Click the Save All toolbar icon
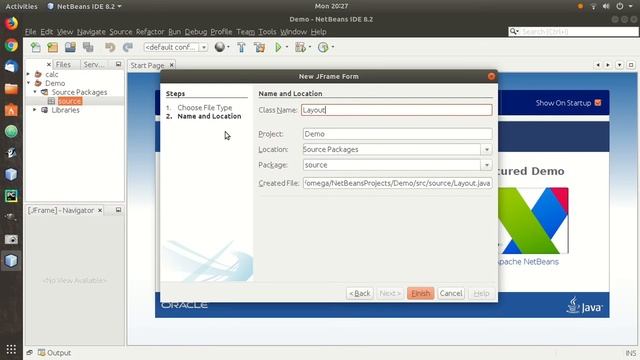The width and height of the screenshot is (640, 360). (x=88, y=47)
